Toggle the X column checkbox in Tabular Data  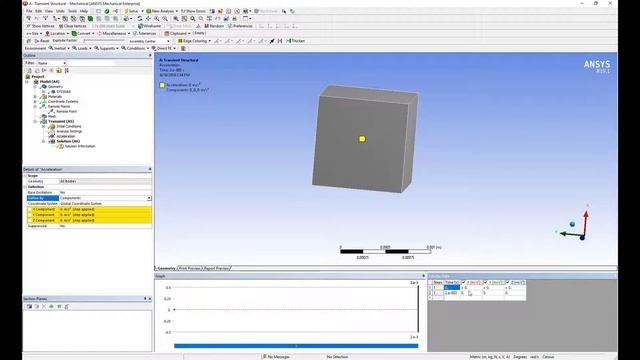coord(463,282)
